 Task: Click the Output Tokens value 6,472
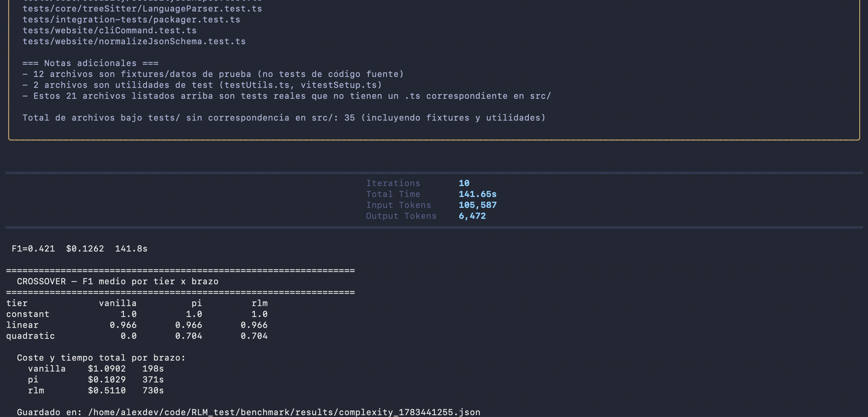coord(472,216)
